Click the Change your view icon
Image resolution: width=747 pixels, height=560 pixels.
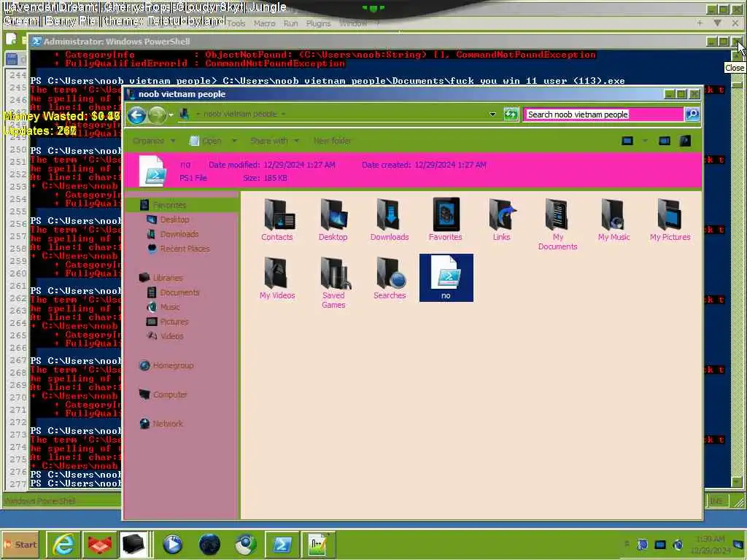tap(627, 141)
